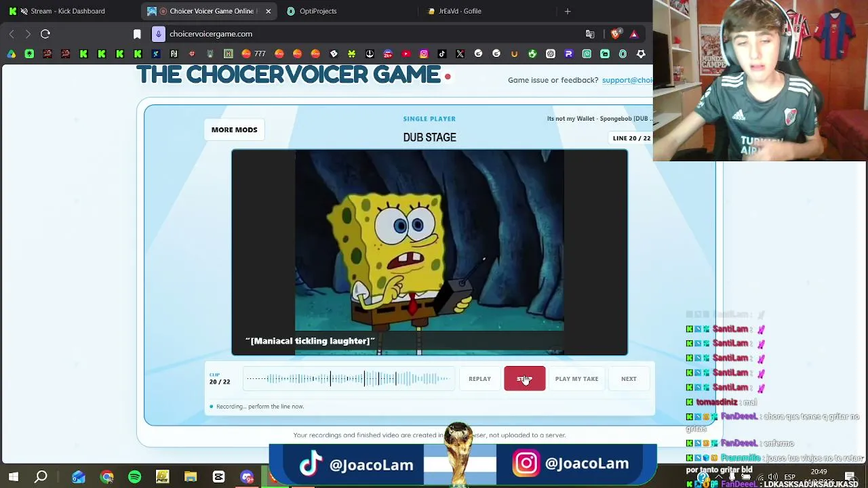Image resolution: width=868 pixels, height=488 pixels.
Task: Open the Windows Start menu
Action: coord(13,477)
